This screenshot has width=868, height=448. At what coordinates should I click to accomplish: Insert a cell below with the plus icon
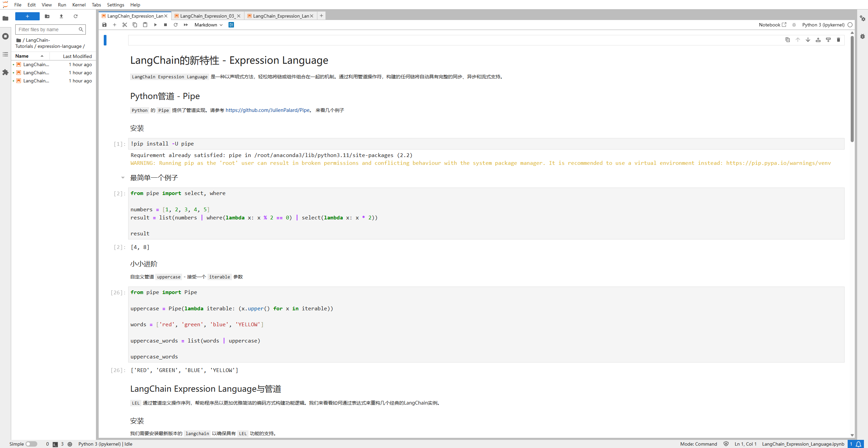coord(115,25)
